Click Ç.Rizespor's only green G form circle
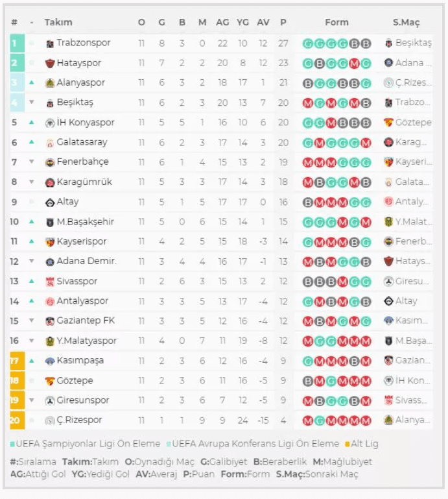 (x=320, y=420)
